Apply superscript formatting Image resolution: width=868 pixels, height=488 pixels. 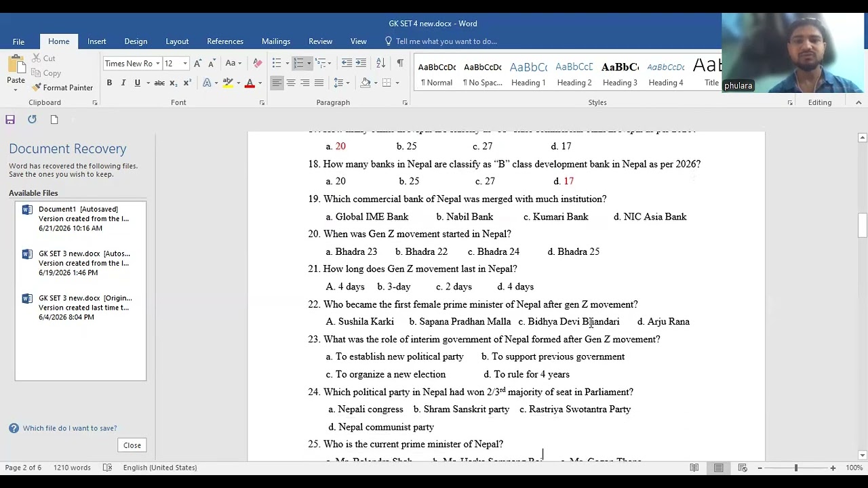187,83
